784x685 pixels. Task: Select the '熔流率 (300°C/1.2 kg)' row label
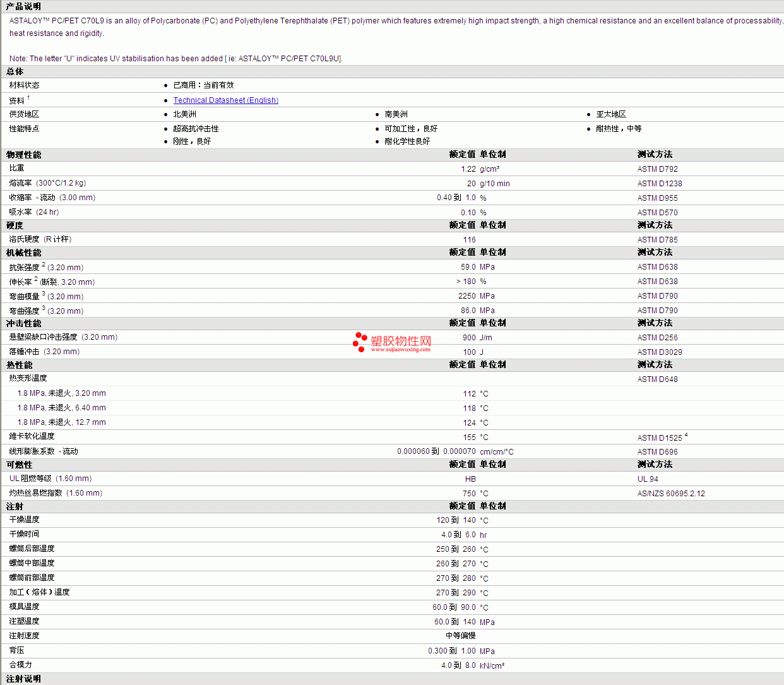(x=47, y=183)
